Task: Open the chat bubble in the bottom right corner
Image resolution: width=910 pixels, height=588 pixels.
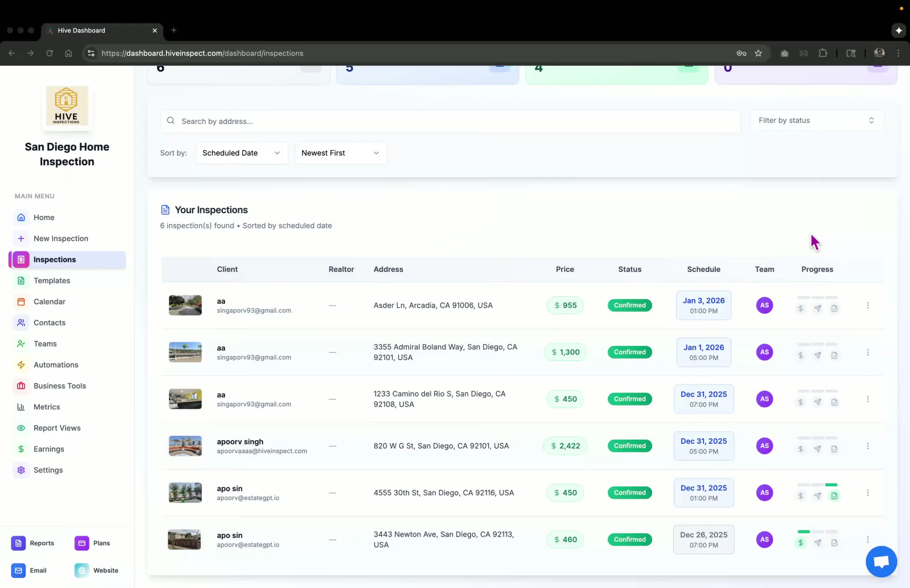Action: pyautogui.click(x=881, y=561)
